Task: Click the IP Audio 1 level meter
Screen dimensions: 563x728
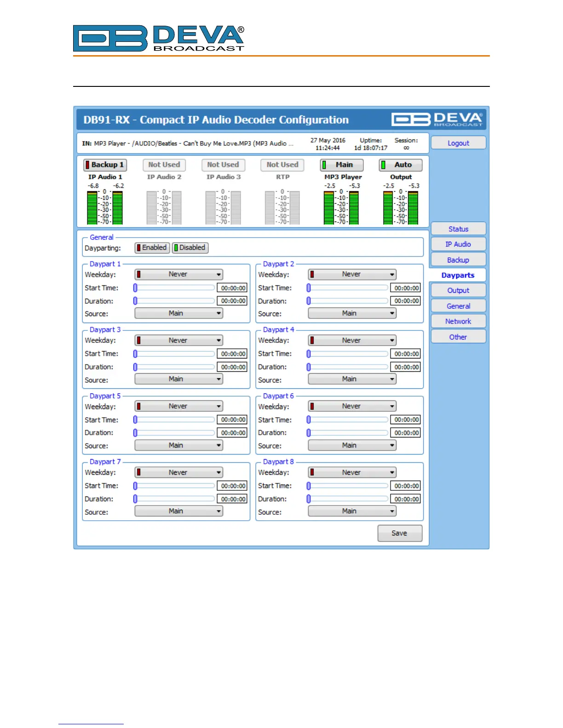Action: pos(105,208)
